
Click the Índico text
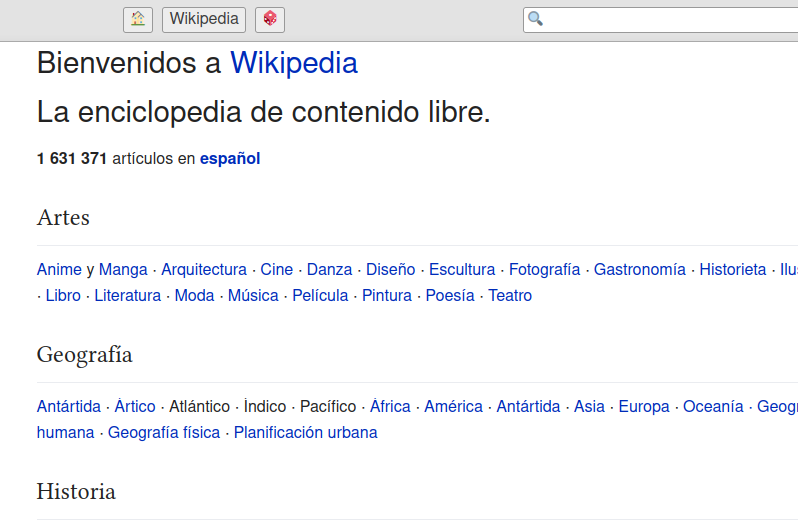[265, 406]
